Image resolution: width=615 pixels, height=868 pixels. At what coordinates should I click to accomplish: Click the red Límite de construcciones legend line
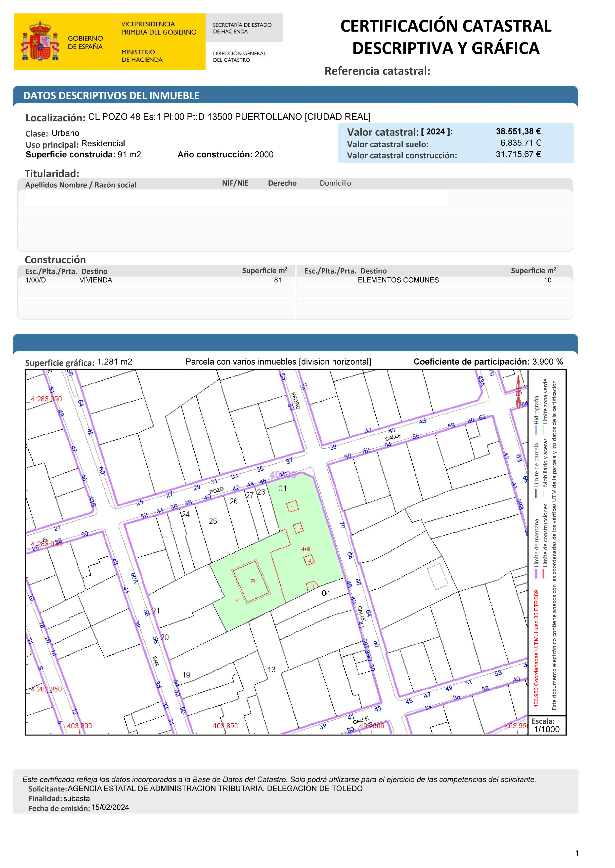pyautogui.click(x=543, y=574)
